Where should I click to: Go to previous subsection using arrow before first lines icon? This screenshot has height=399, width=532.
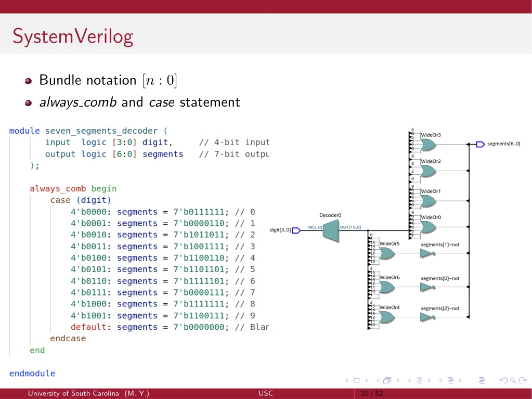409,380
